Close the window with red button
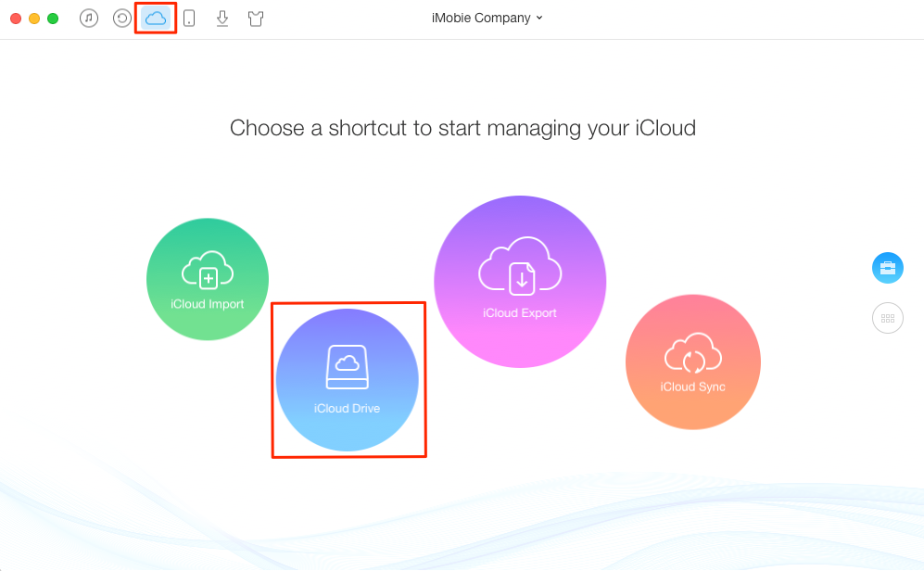Image resolution: width=924 pixels, height=571 pixels. click(x=16, y=19)
